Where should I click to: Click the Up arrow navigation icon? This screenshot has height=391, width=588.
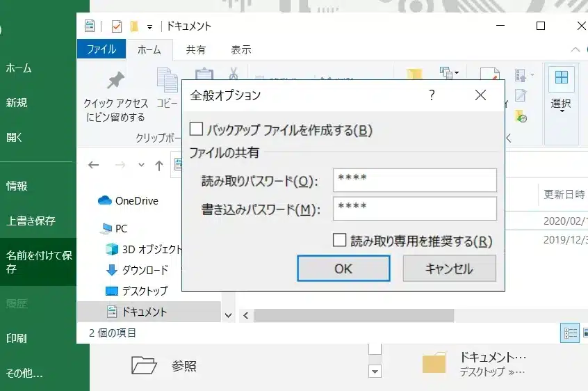tap(159, 165)
